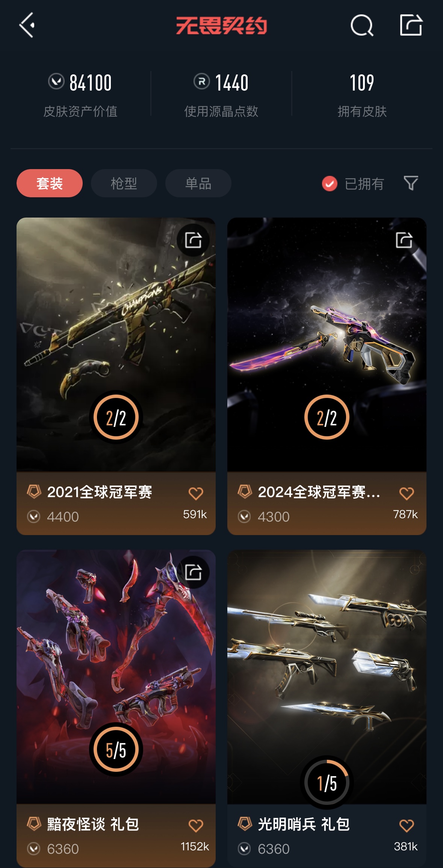Viewport: 443px width, 868px height.
Task: Share the 2021全球冠军赛 bundle card
Action: point(193,240)
